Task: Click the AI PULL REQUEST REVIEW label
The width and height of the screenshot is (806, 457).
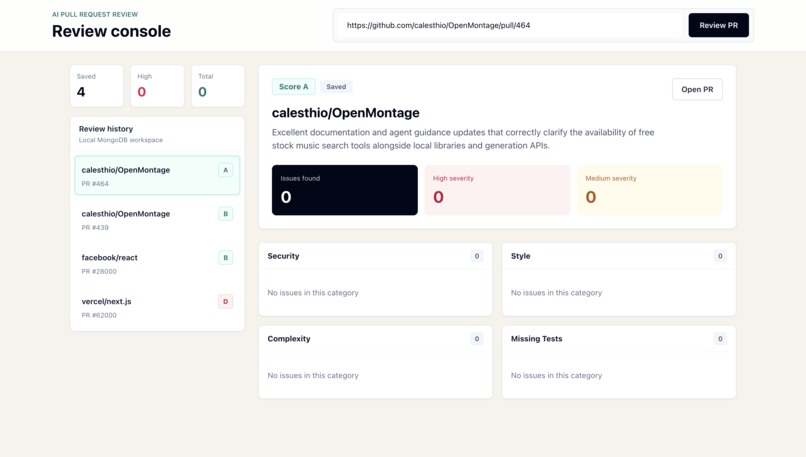Action: click(x=95, y=14)
